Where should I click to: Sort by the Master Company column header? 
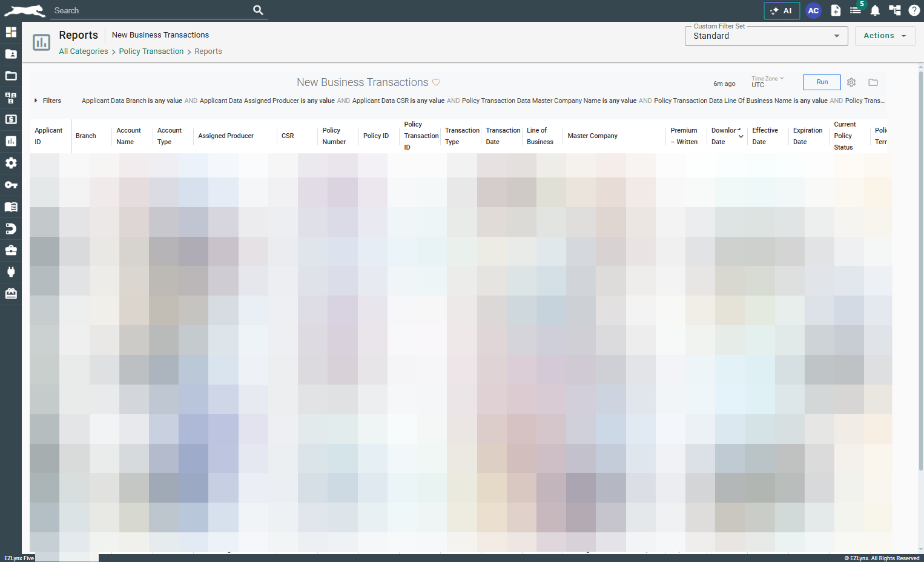[x=593, y=136]
